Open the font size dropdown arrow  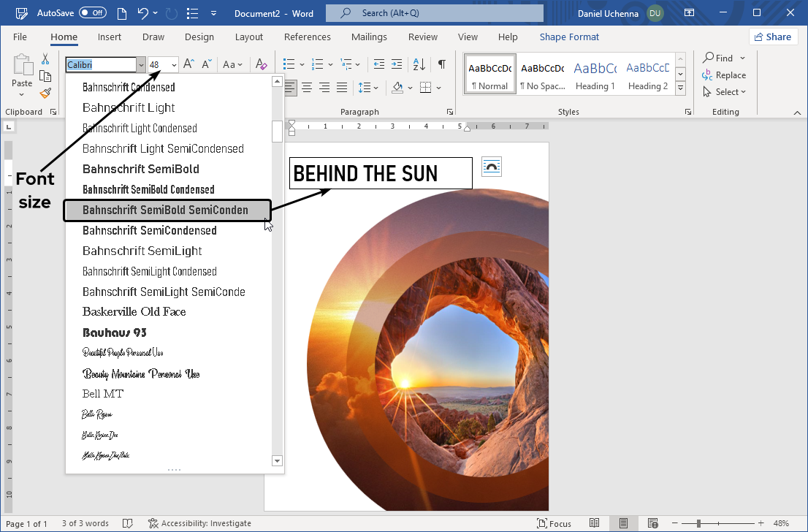coord(174,65)
